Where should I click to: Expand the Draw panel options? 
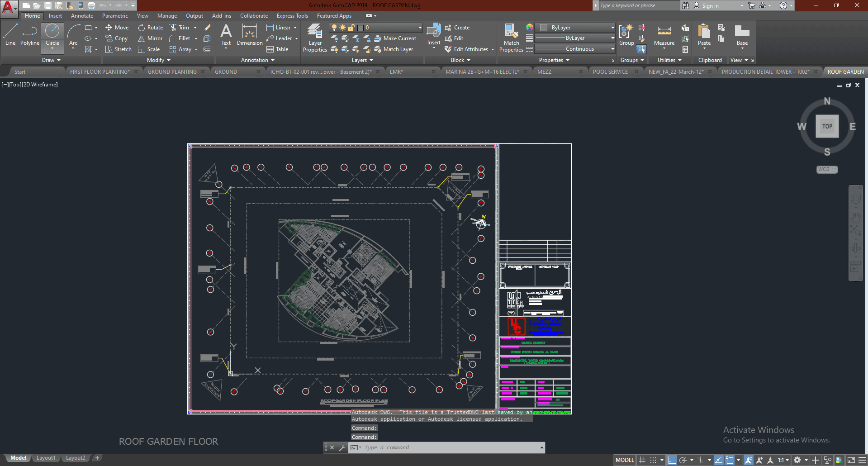coord(51,60)
